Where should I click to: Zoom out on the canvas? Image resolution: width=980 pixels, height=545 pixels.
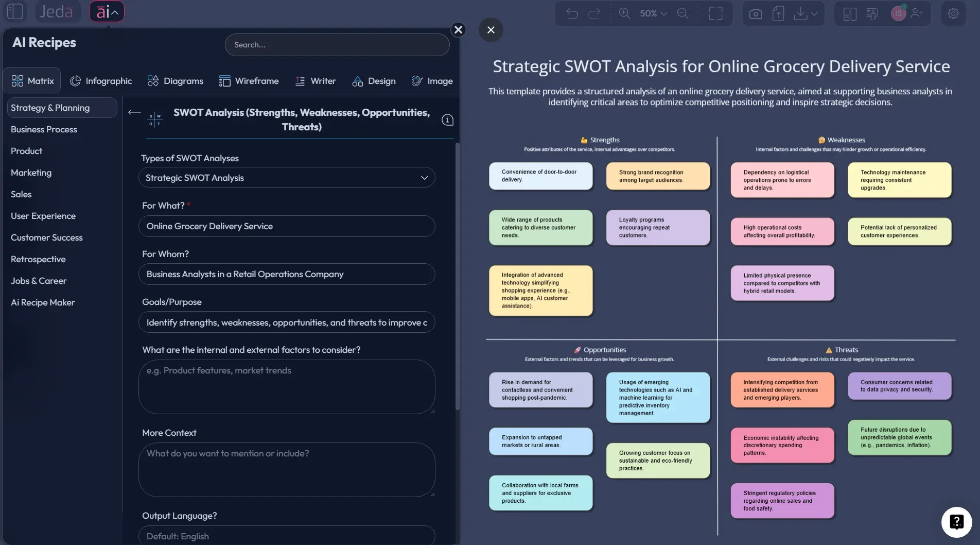tap(682, 13)
